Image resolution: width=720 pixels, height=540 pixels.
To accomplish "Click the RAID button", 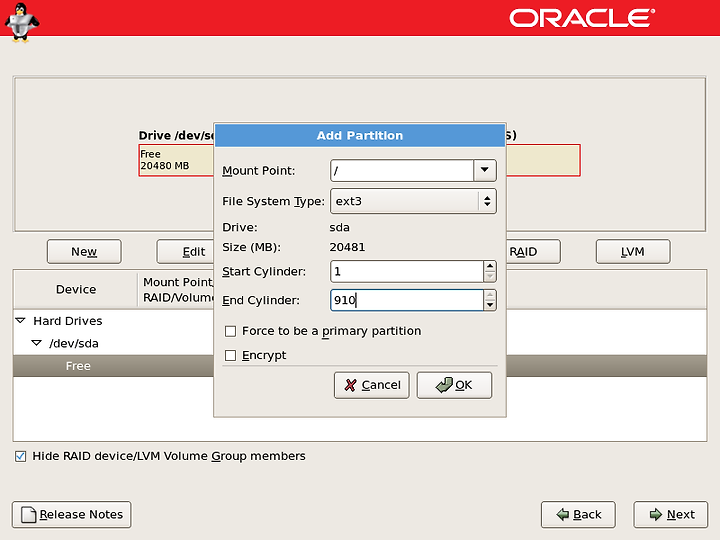I will [533, 252].
